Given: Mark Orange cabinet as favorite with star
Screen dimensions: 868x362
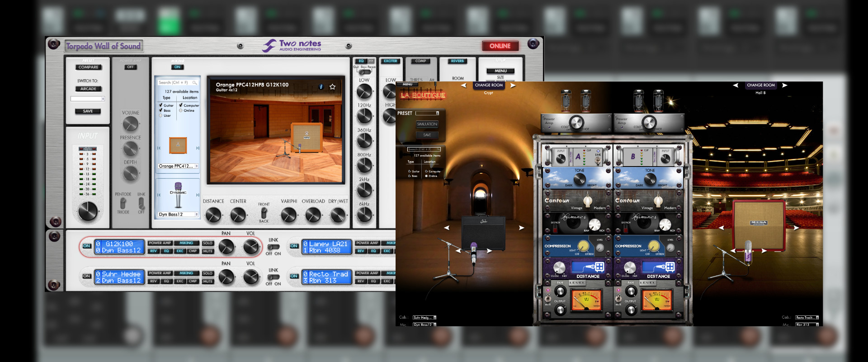Looking at the screenshot, I should tap(332, 86).
